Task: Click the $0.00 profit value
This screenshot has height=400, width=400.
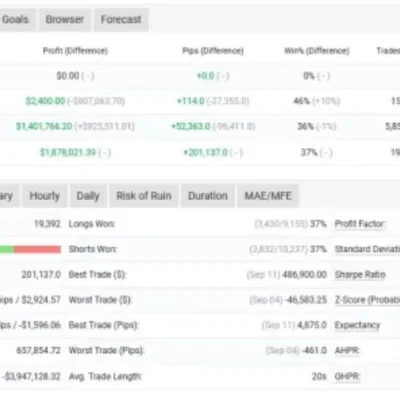Action: pos(68,76)
